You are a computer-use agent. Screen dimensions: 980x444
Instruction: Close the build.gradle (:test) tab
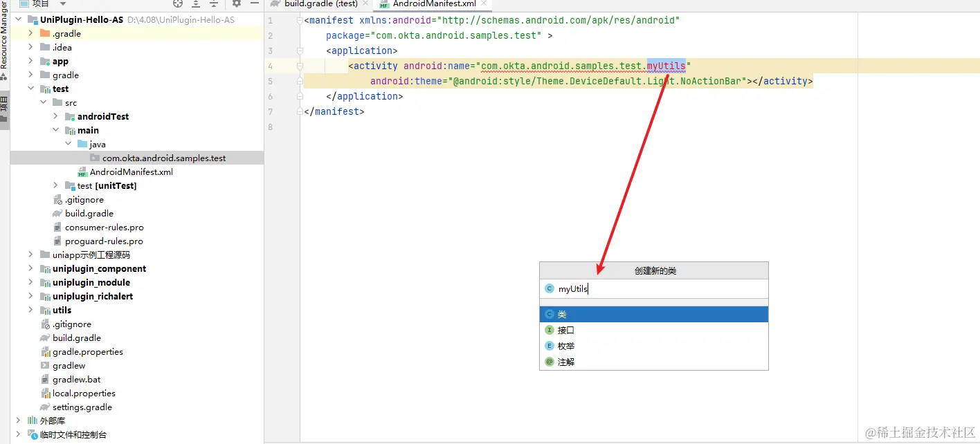pos(365,3)
